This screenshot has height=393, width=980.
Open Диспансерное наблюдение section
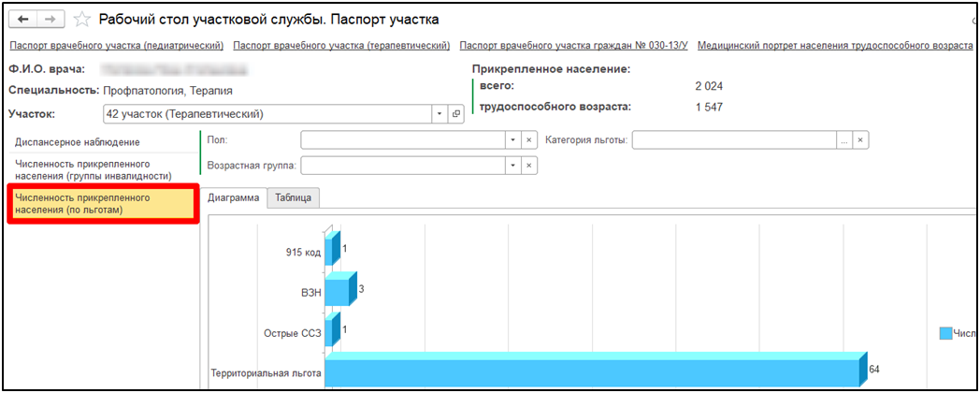(78, 142)
